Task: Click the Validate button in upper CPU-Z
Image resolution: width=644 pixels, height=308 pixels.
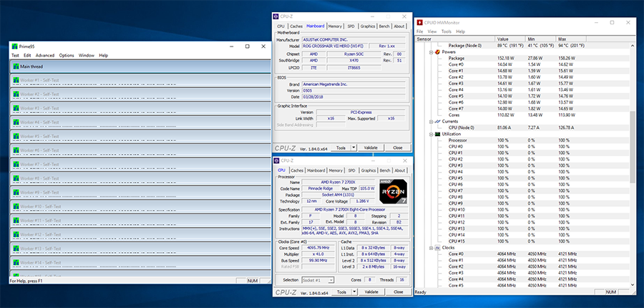Action: [x=371, y=148]
